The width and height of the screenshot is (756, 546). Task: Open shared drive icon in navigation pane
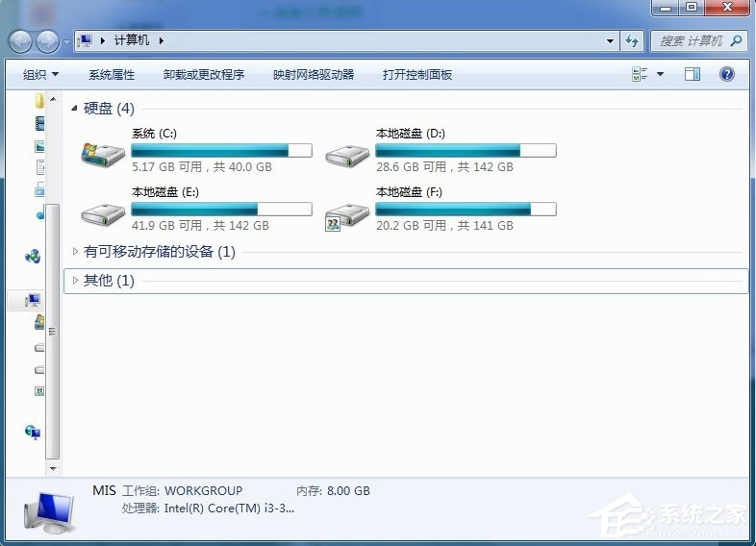coord(39,391)
